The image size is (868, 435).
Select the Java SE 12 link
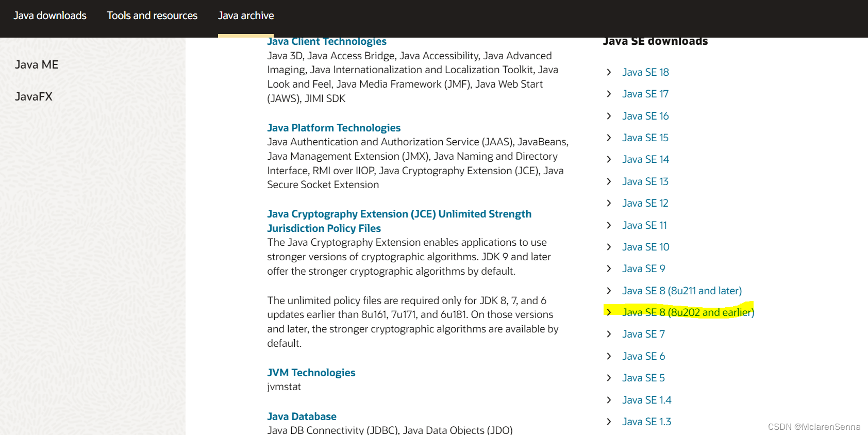coord(645,203)
